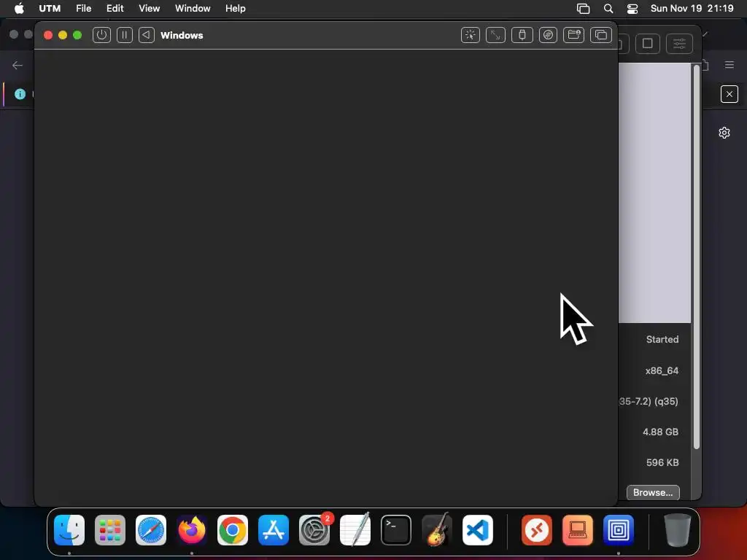Open GarageBand from the Dock
The width and height of the screenshot is (747, 560).
coord(437,530)
